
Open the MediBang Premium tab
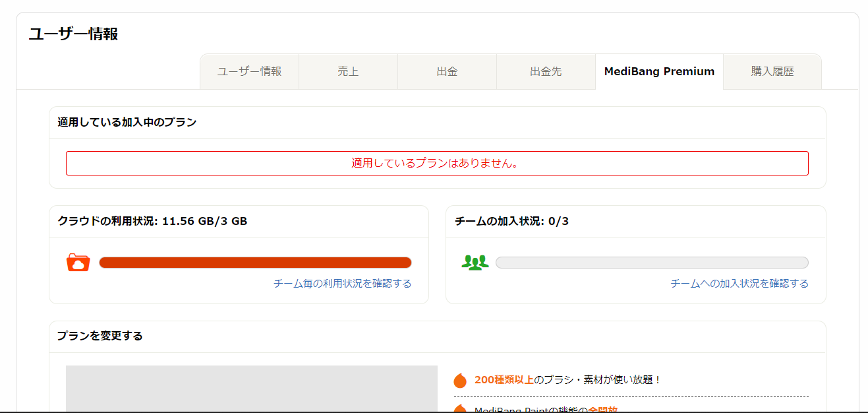(659, 71)
